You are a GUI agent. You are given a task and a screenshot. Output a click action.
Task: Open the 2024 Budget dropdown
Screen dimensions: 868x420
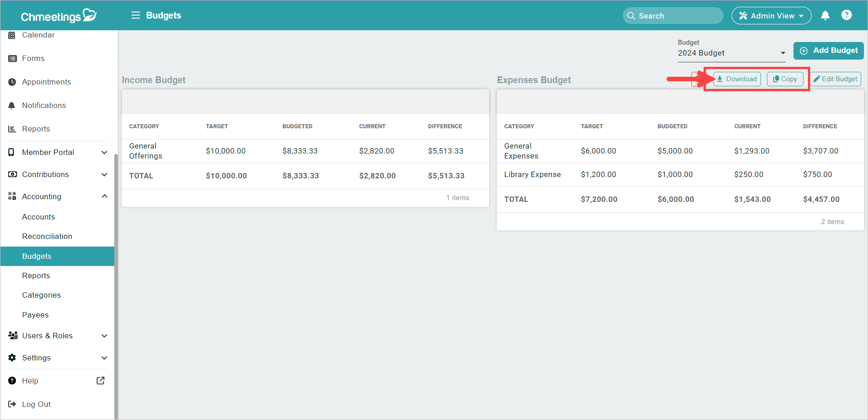732,53
